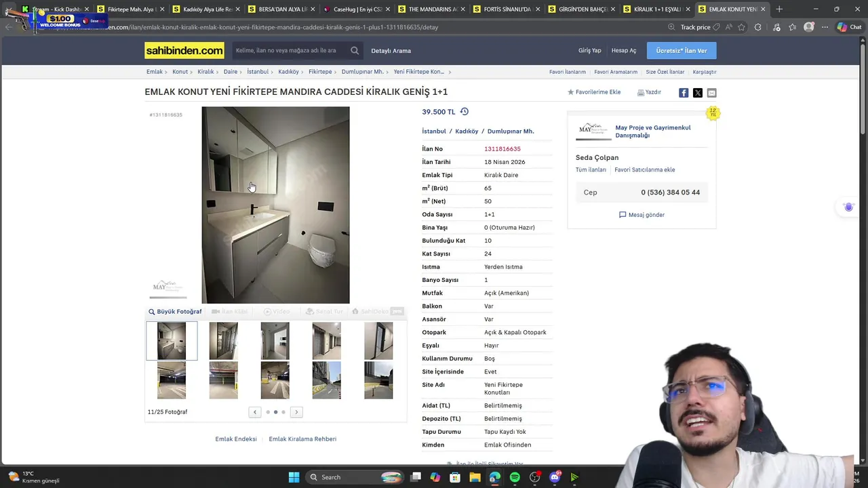
Task: Open Detaylı Arama
Action: (391, 51)
